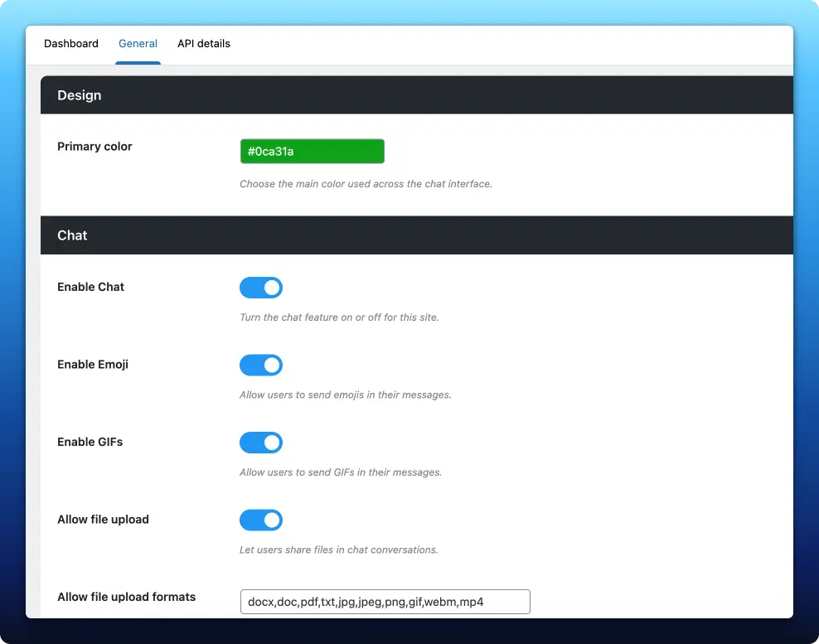Screen dimensions: 819x644
Task: Click the Enable GIFs setting label
Action: point(90,442)
